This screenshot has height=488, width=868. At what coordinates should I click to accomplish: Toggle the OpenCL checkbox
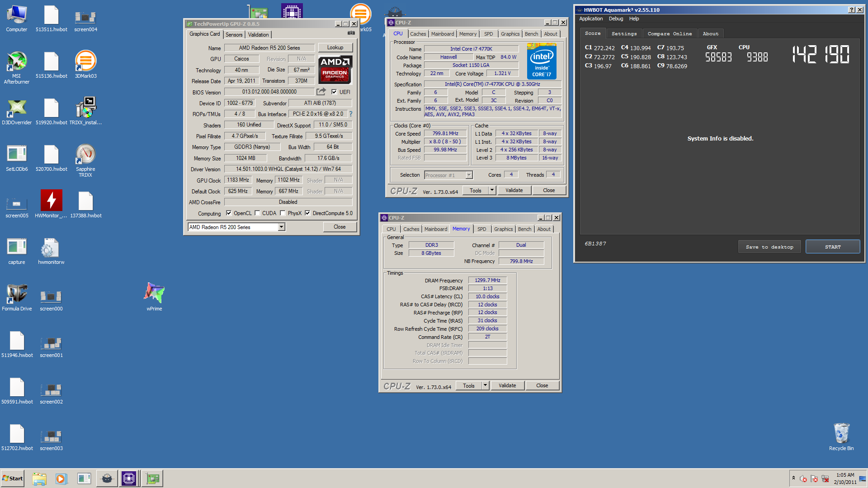coord(229,213)
